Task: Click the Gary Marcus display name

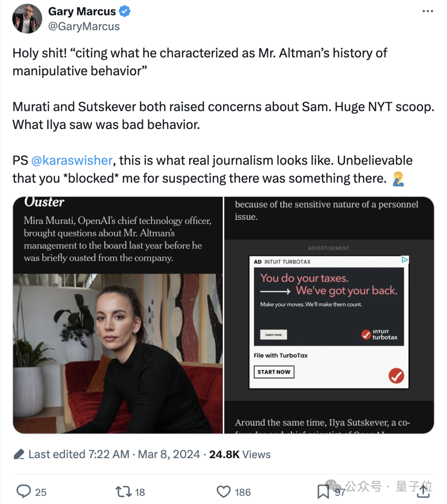Action: [82, 11]
